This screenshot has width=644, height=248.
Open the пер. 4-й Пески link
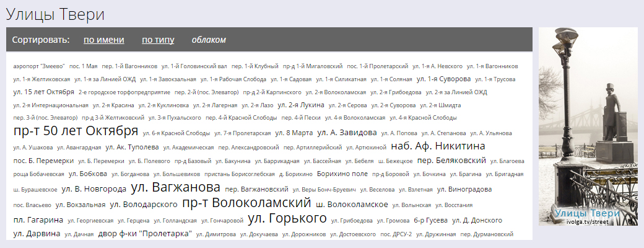pyautogui.click(x=301, y=118)
